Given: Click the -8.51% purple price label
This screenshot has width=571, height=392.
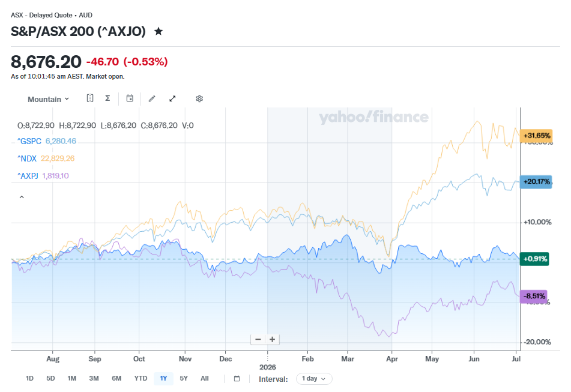Looking at the screenshot, I should pyautogui.click(x=534, y=297).
